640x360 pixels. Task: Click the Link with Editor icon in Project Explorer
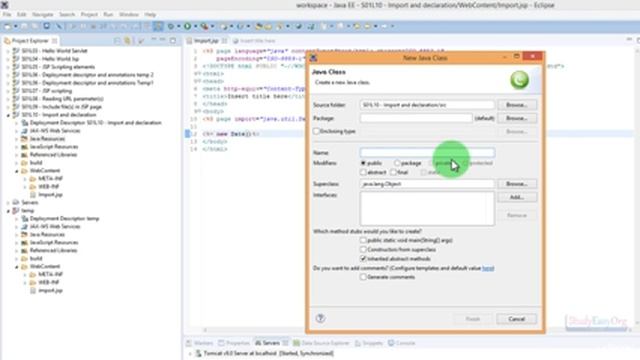pos(128,40)
